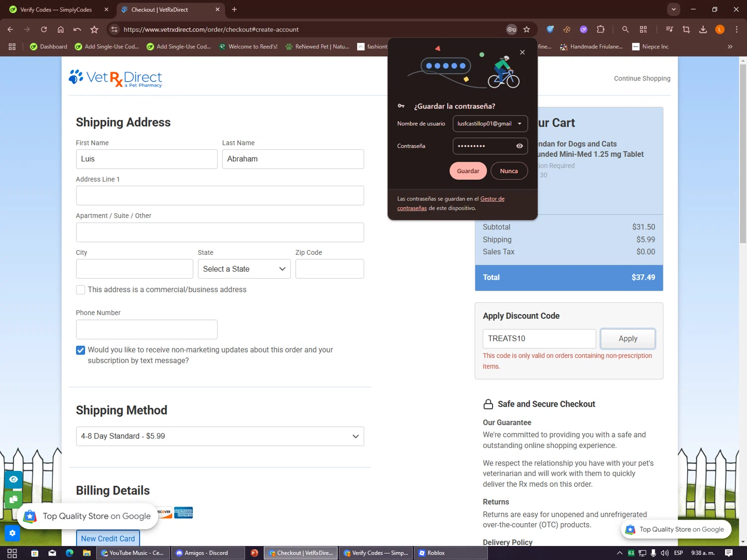
Task: Open the Roblox taskbar item
Action: click(x=451, y=553)
